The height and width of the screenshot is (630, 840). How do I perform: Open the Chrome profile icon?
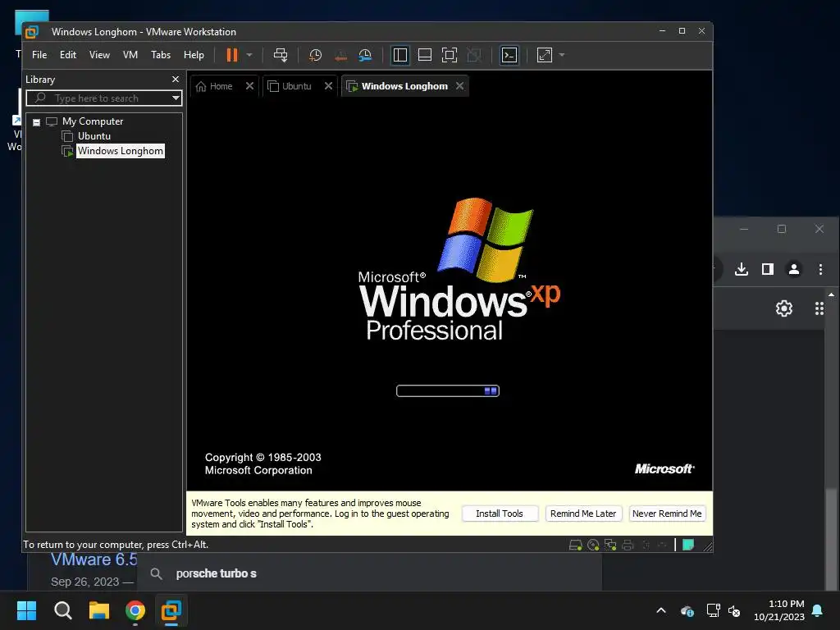click(794, 269)
